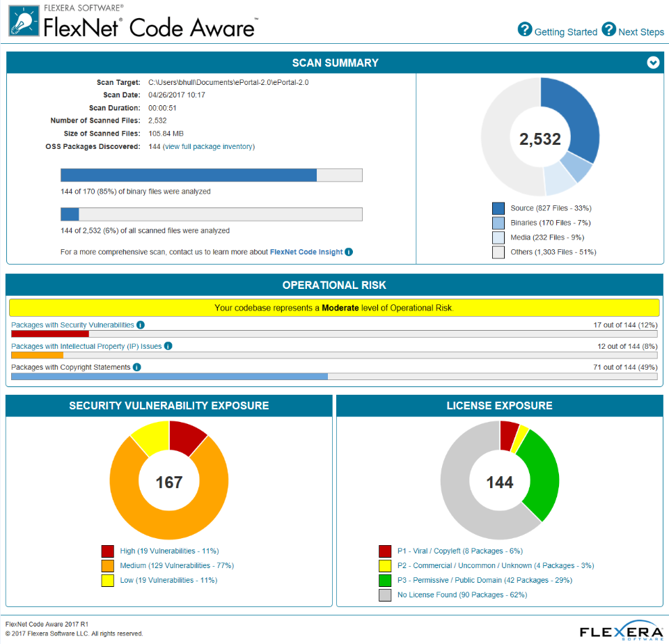Select Medium vulnerabilities legend entry
This screenshot has width=669, height=644.
(x=177, y=565)
